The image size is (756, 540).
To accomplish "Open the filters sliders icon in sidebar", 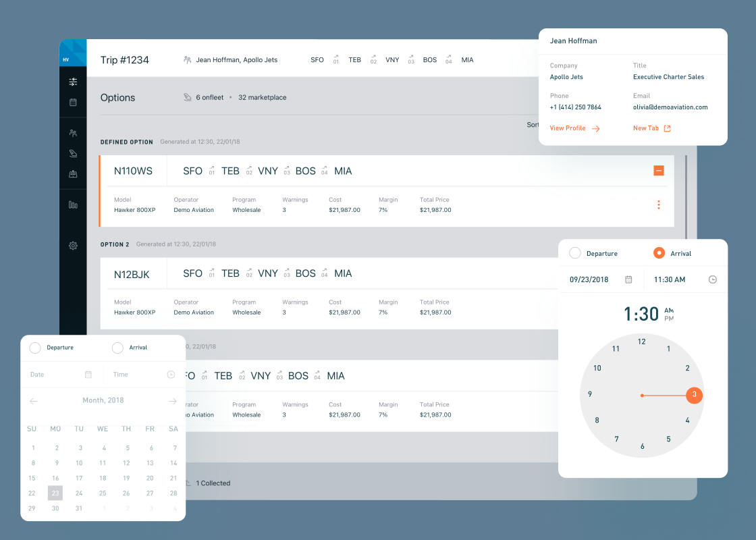I will coord(73,82).
